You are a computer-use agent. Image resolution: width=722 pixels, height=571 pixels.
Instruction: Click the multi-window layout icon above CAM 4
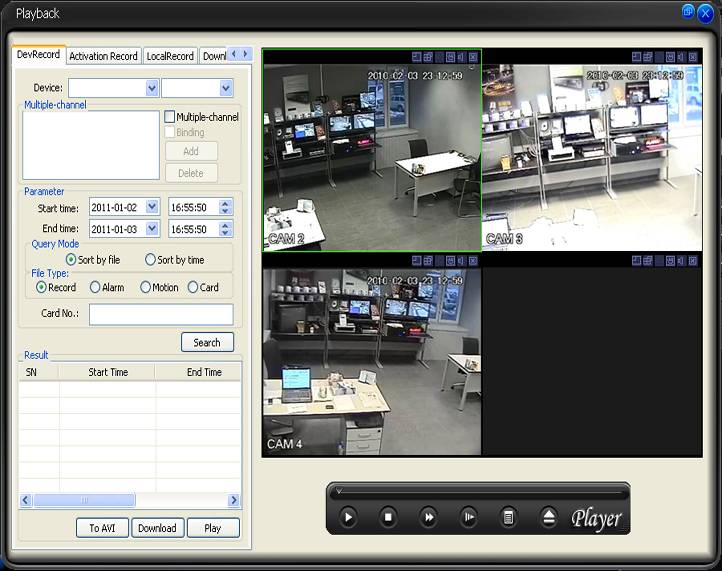(x=428, y=261)
